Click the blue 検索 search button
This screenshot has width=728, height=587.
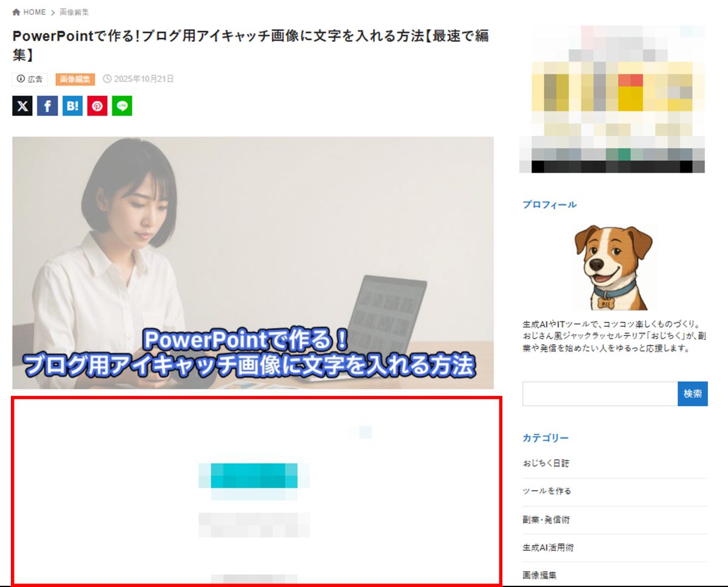click(693, 394)
